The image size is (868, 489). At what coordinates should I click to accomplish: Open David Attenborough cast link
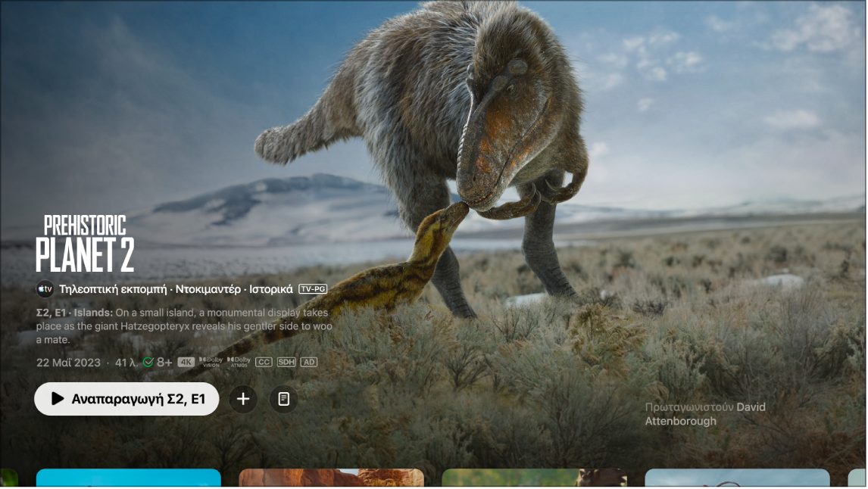[704, 414]
